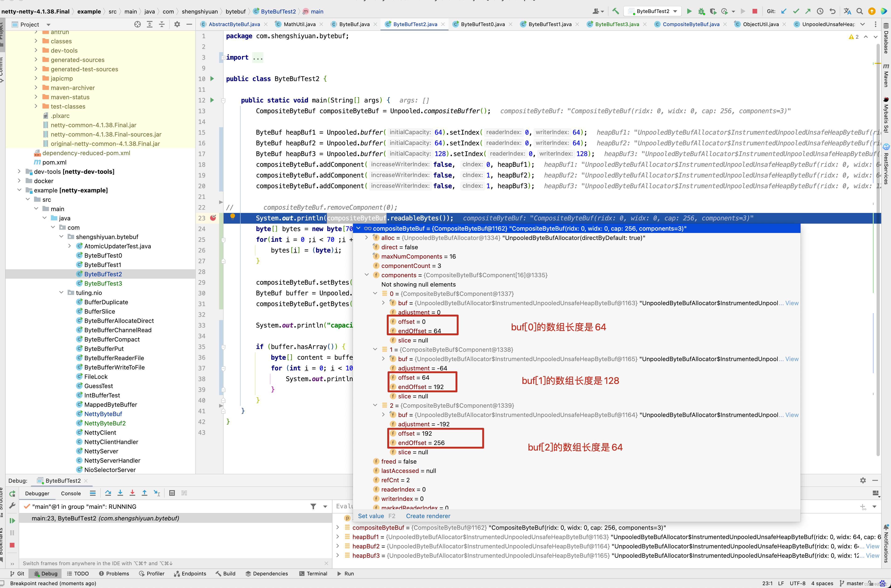The image size is (891, 588).
Task: Collapse all in the Project panel
Action: pyautogui.click(x=162, y=24)
